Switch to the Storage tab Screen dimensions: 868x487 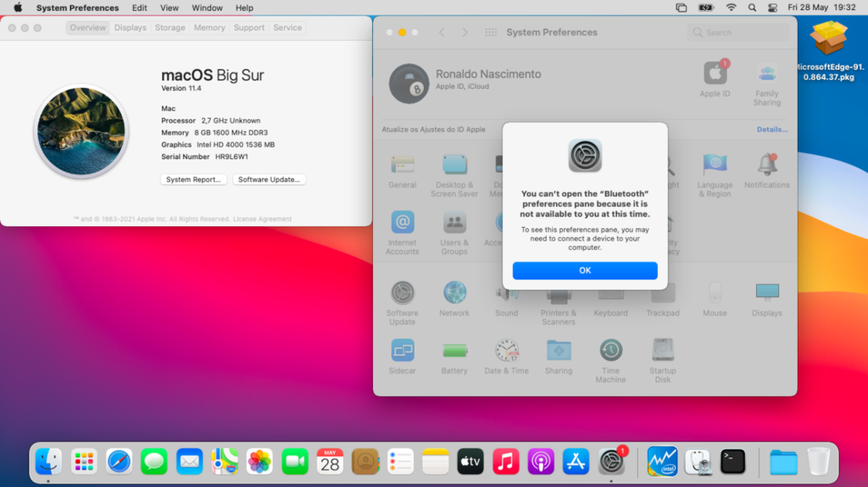(x=170, y=28)
